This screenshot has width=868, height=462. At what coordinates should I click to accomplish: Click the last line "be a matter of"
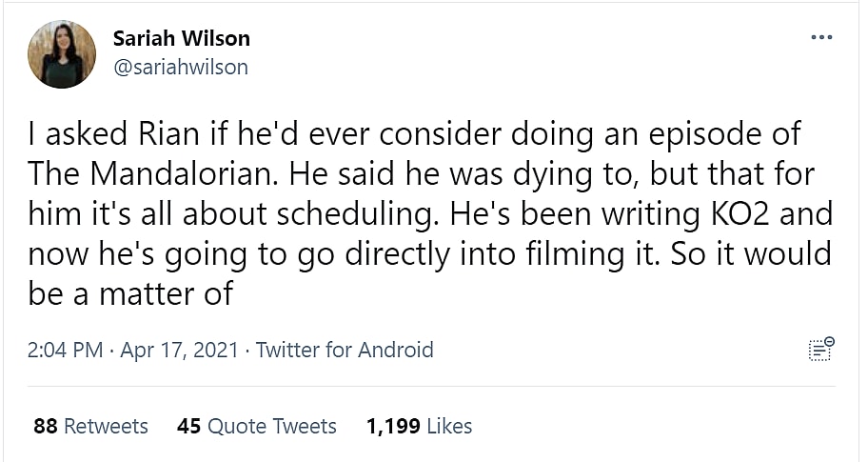coord(130,293)
